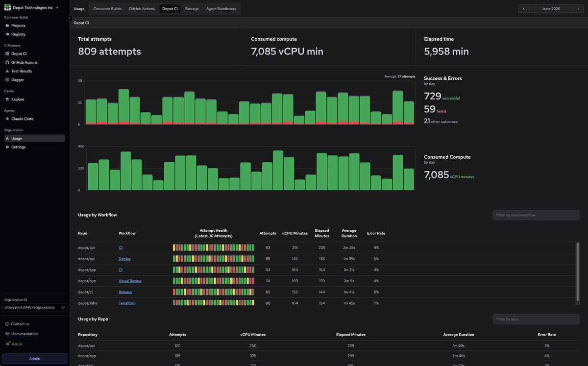This screenshot has width=588, height=366.
Task: Select the GitHub Actions sidebar icon
Action: pos(7,62)
